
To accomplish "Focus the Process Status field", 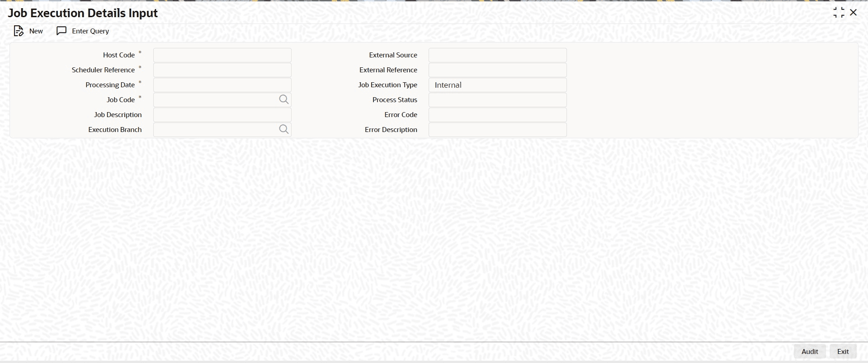I will pyautogui.click(x=498, y=100).
